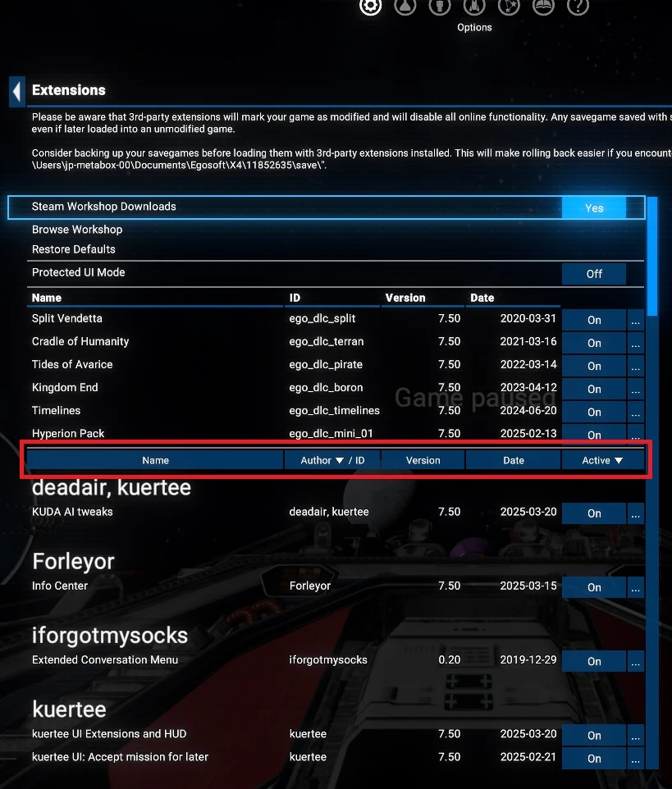Viewport: 672px width, 789px height.
Task: Select kuertee UI Extensions and HUD name
Action: 109,734
